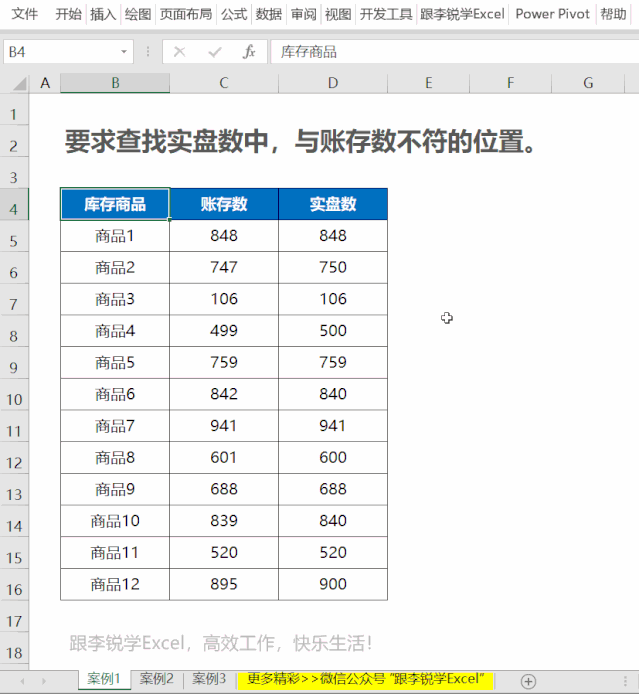
Task: Select the cell with value 601
Action: 224,457
